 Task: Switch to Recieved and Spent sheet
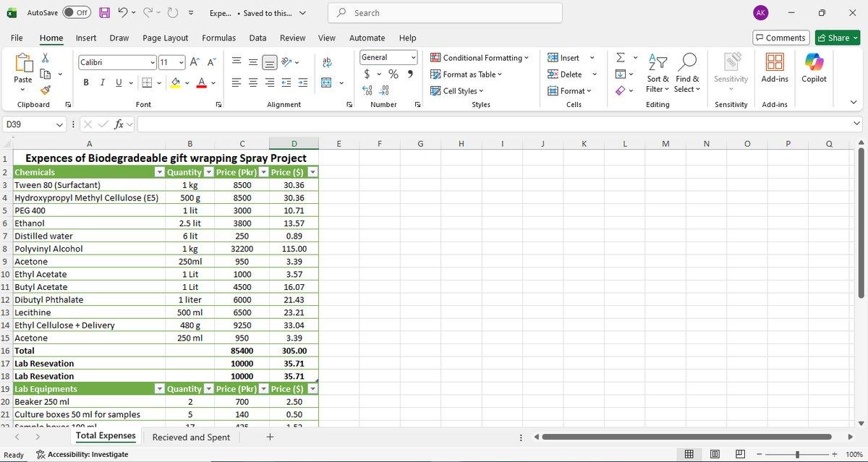[191, 437]
